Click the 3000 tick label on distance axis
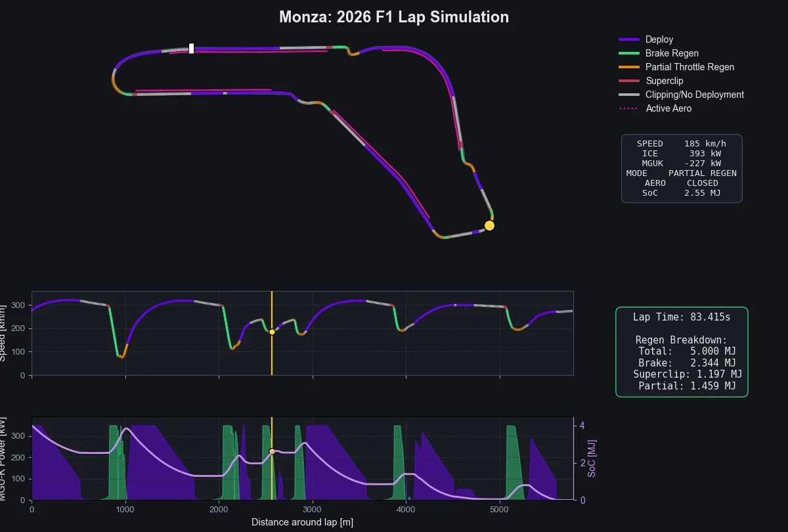Screen dimensions: 788x532 (x=313, y=508)
